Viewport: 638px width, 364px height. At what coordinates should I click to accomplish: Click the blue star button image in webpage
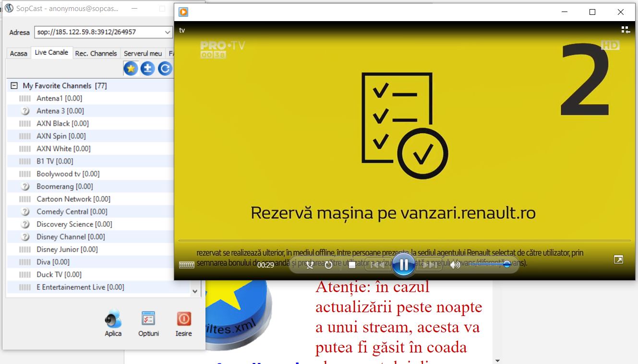239,316
